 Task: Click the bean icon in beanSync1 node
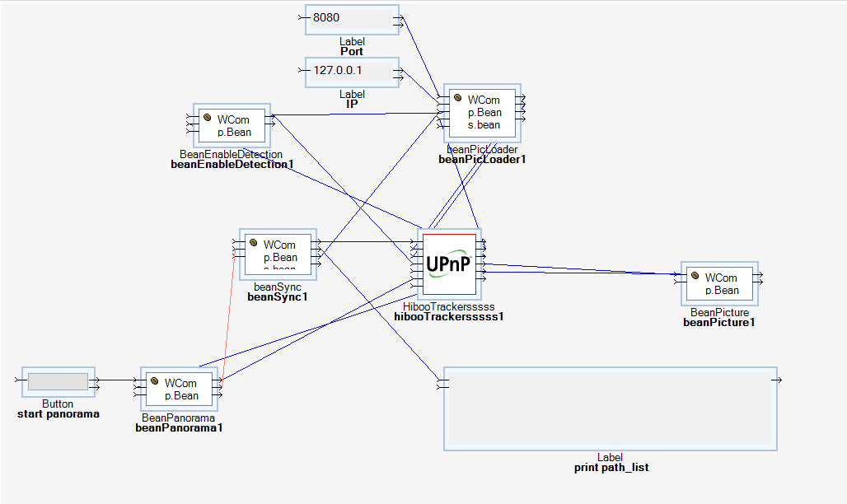(254, 244)
